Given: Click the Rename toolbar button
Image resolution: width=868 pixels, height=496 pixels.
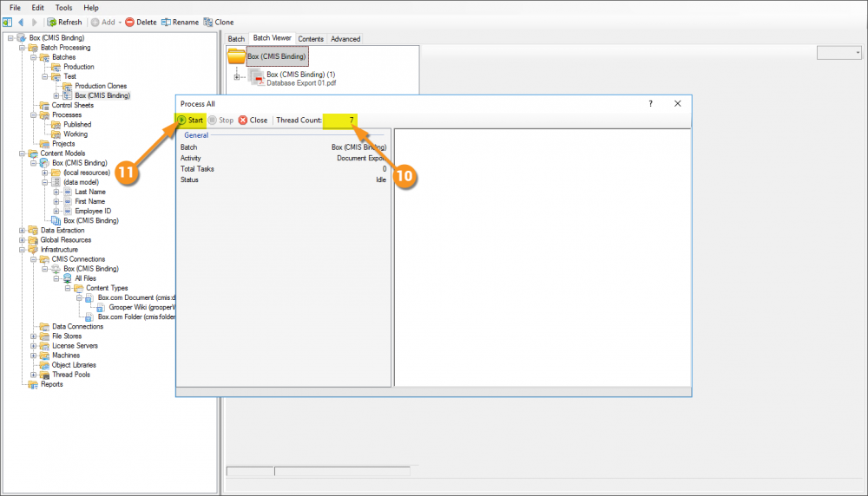Looking at the screenshot, I should click(180, 23).
